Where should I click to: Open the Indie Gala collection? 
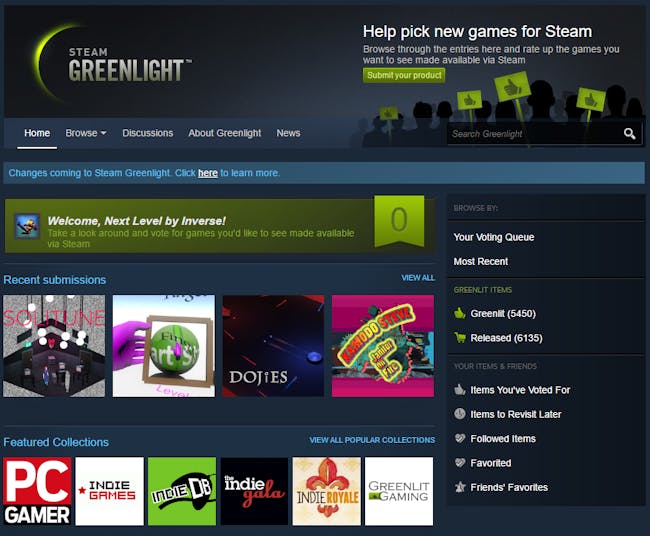coord(254,491)
